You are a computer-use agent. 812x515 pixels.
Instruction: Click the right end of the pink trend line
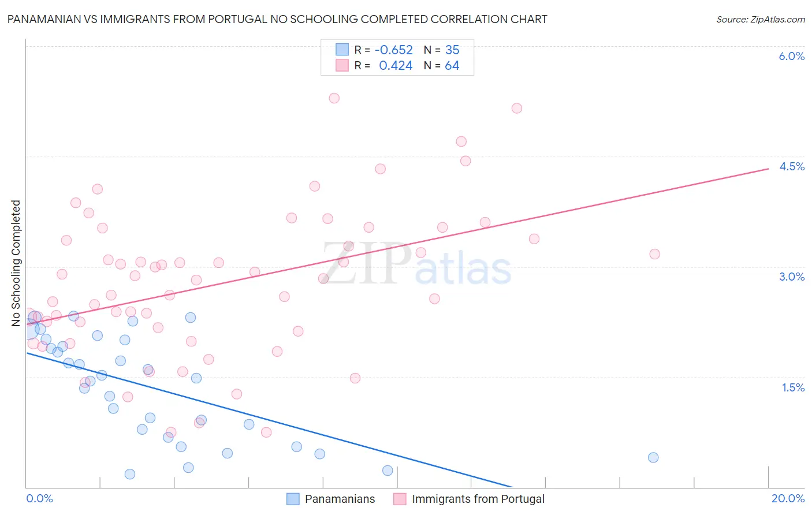(x=768, y=169)
